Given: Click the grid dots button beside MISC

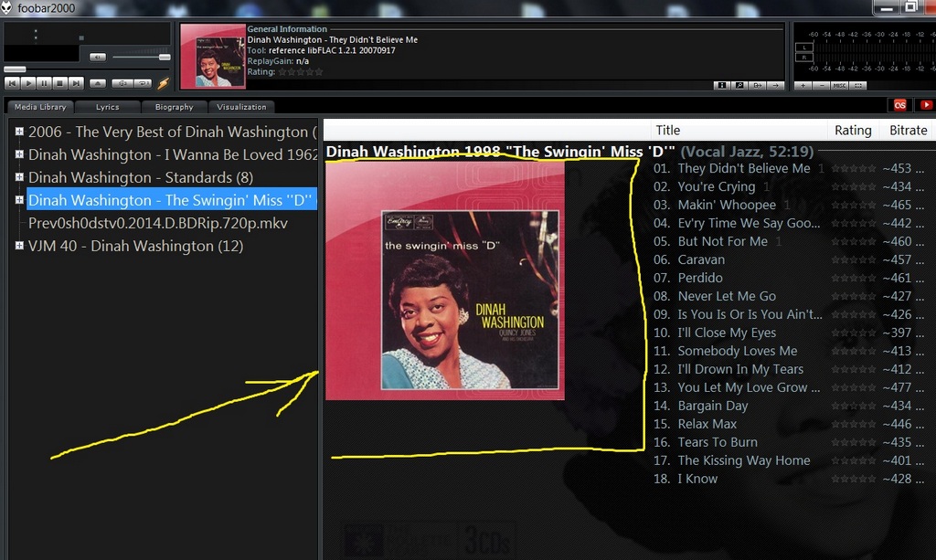Looking at the screenshot, I should [858, 86].
